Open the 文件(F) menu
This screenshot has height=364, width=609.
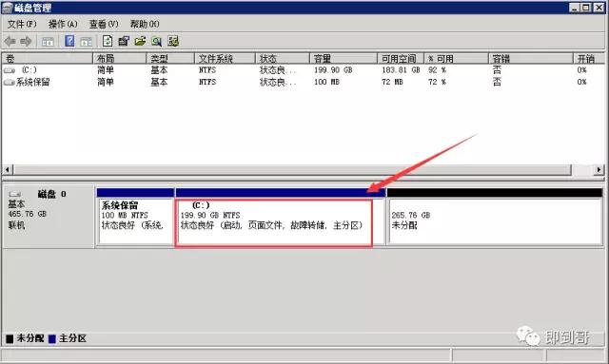(22, 24)
